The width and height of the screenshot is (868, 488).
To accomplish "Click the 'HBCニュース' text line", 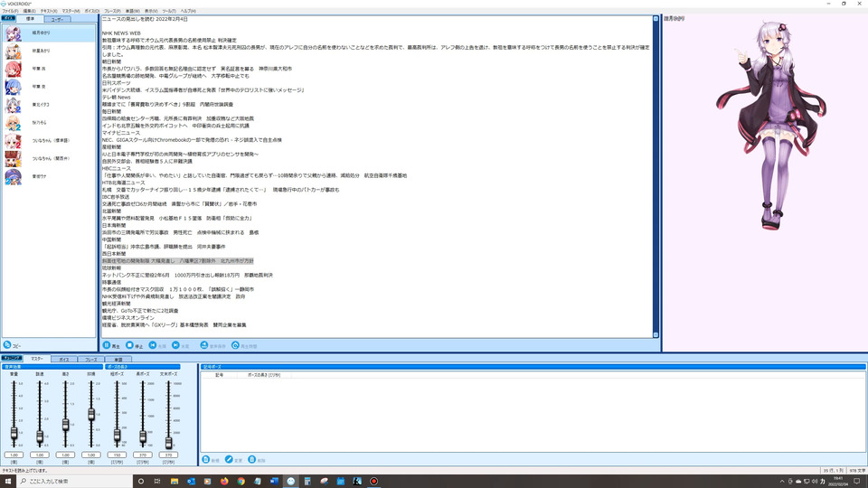I will 117,168.
